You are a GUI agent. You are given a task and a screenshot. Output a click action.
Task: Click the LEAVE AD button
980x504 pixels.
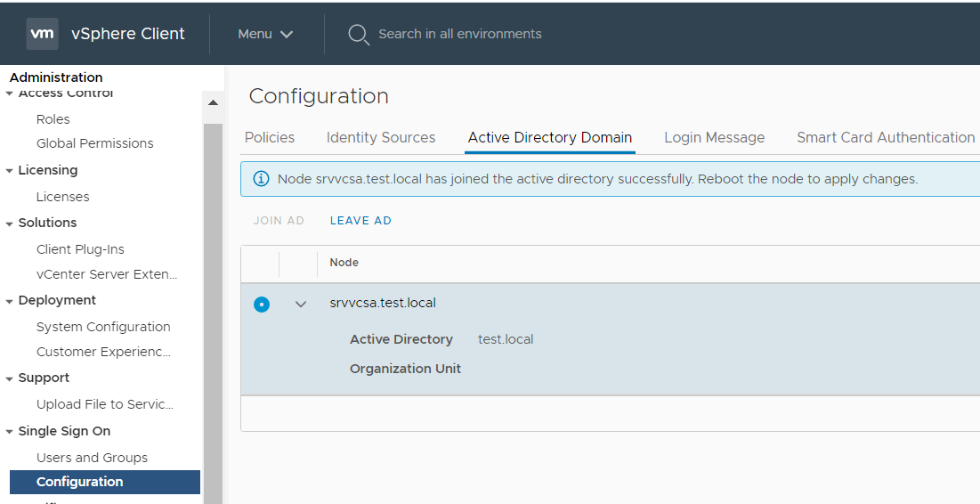360,220
